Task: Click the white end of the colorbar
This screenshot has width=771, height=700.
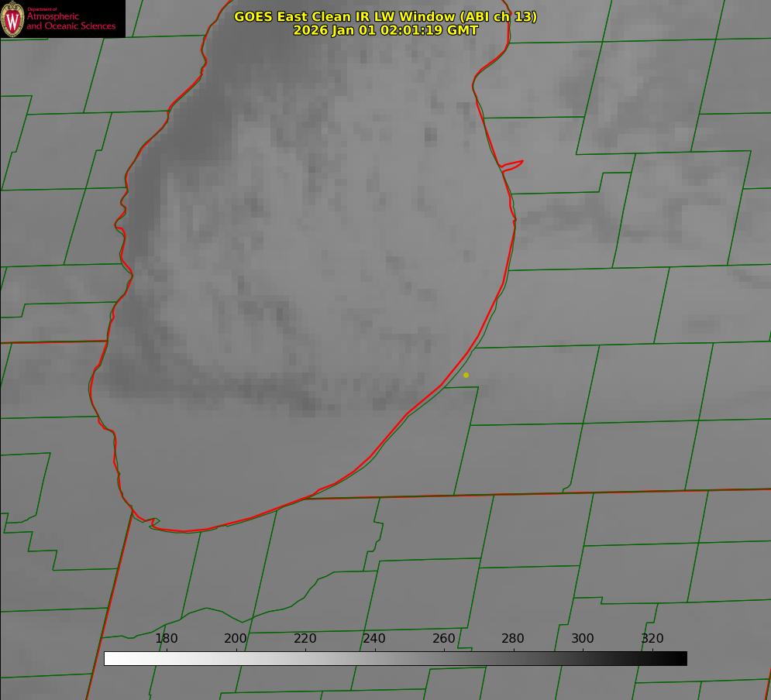Action: pos(110,658)
